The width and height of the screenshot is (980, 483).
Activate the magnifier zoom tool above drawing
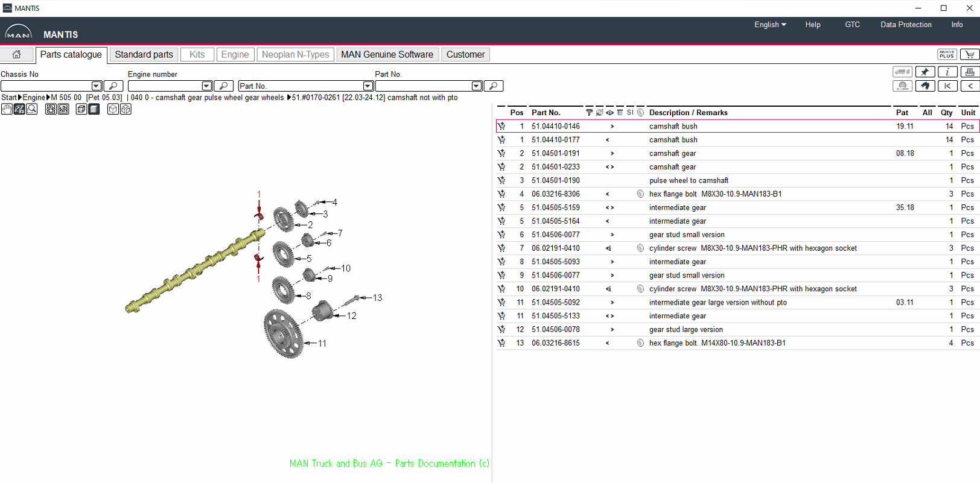click(32, 109)
